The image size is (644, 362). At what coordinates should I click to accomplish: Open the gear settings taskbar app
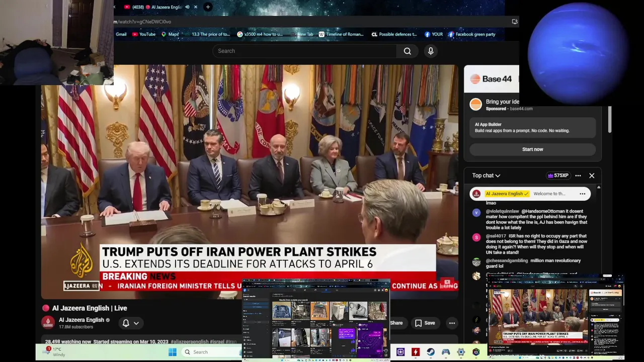[461, 352]
